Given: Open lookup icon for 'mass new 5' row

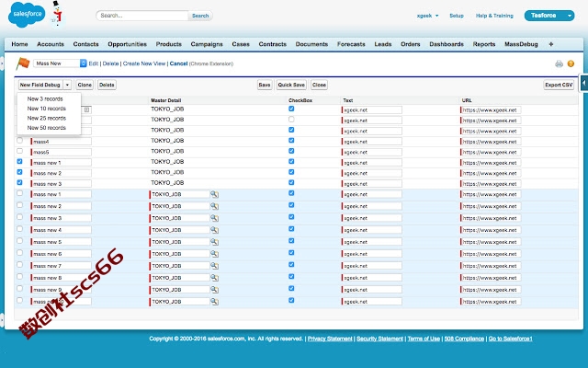Looking at the screenshot, I should coord(214,242).
